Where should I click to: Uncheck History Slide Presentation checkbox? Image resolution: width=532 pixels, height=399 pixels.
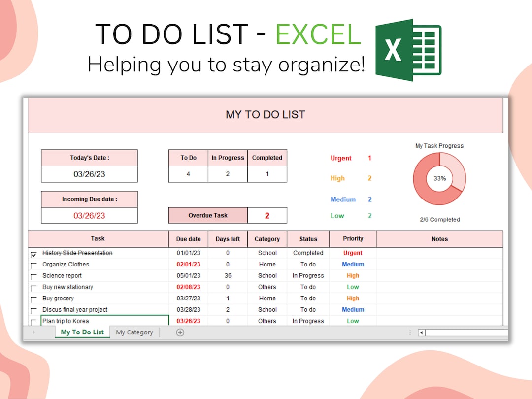33,255
